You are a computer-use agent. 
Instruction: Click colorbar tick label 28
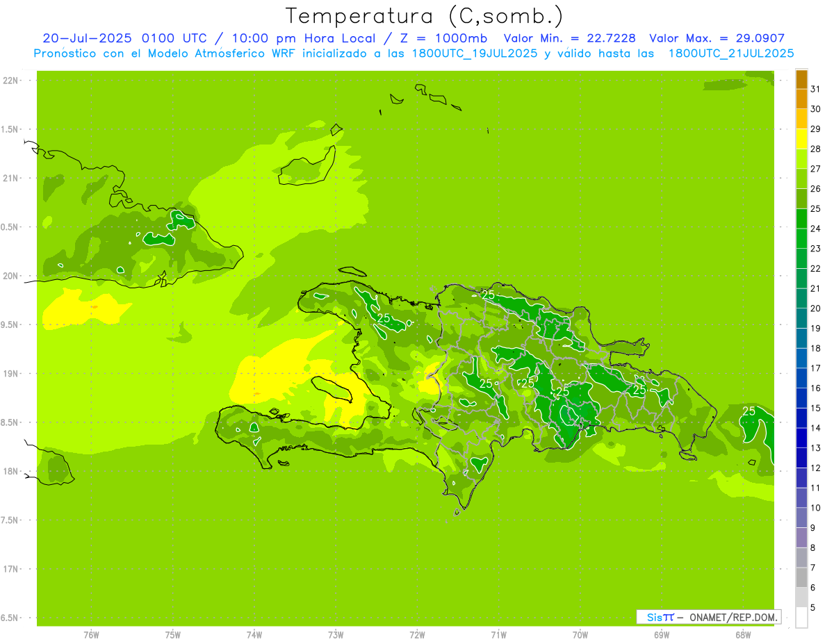pos(816,149)
